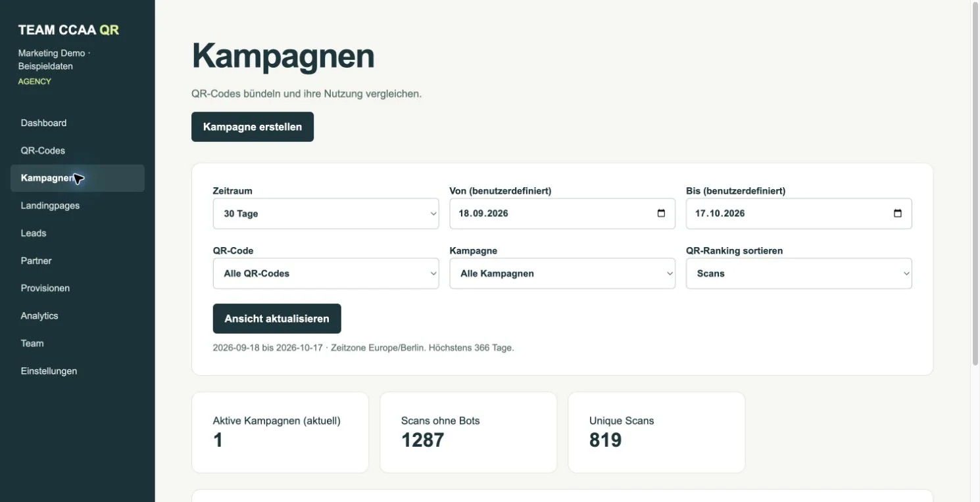Click Ansicht aktualisieren button
Image resolution: width=980 pixels, height=502 pixels.
pos(277,319)
